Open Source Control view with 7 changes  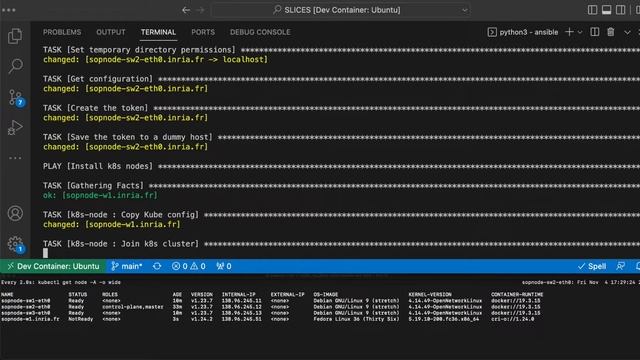[16, 98]
